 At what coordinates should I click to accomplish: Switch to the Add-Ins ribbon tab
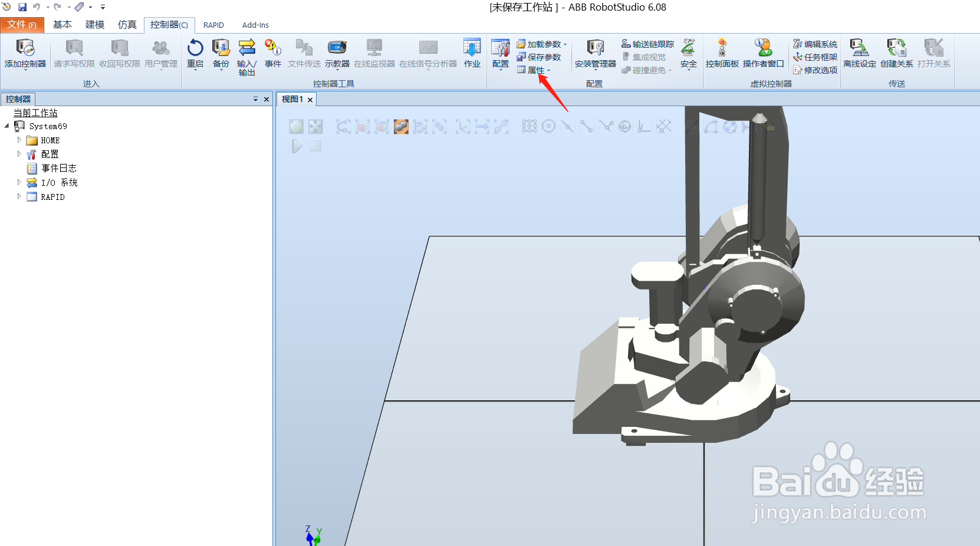tap(255, 25)
